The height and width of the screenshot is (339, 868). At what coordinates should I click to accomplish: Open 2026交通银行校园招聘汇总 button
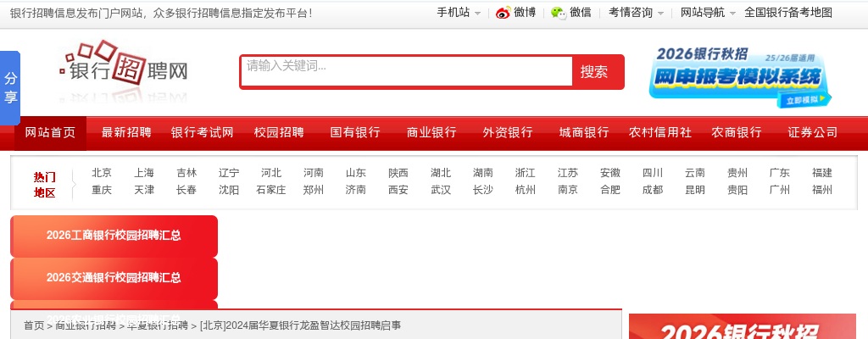(x=114, y=278)
